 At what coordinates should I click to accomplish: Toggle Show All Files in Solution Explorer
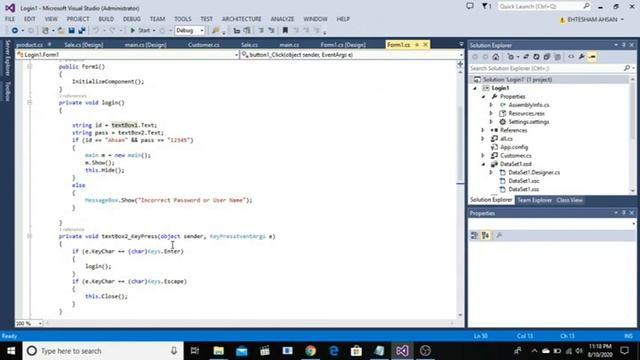click(x=557, y=57)
